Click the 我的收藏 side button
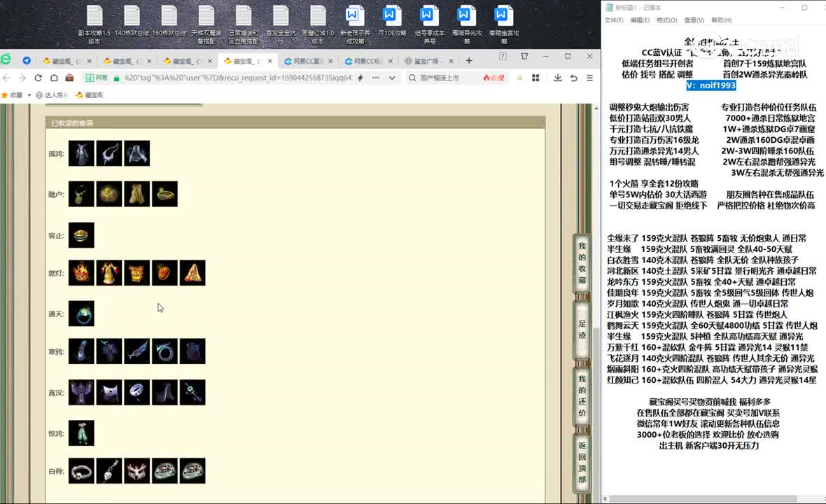 tap(582, 262)
